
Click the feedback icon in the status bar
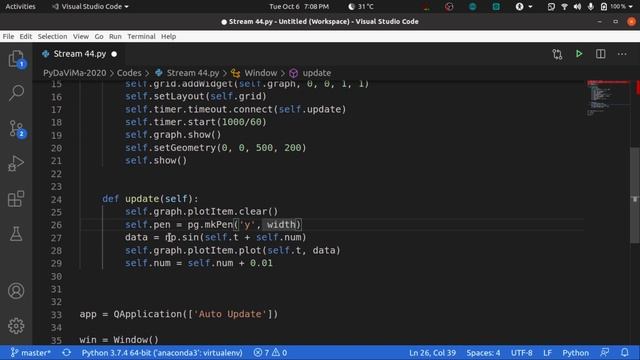[604, 353]
